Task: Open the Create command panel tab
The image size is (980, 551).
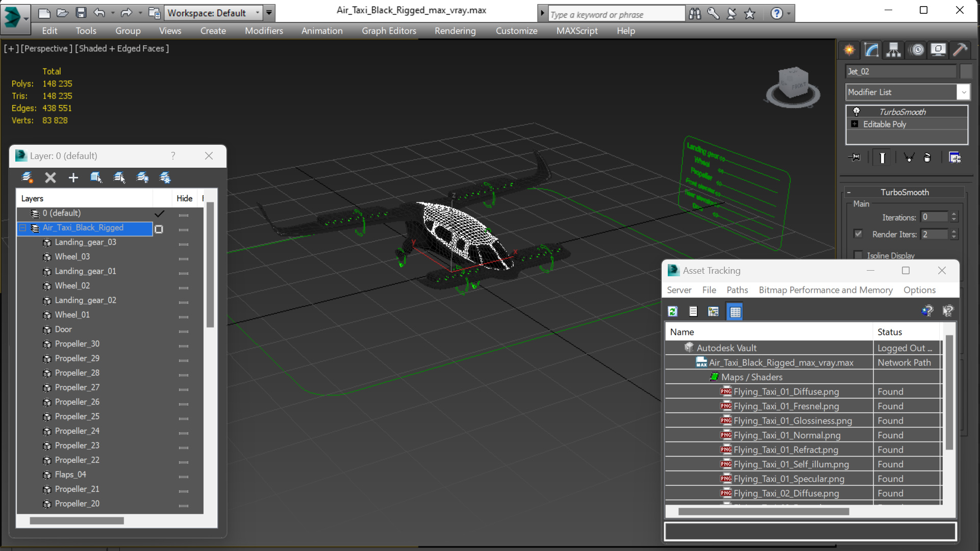Action: pyautogui.click(x=849, y=50)
